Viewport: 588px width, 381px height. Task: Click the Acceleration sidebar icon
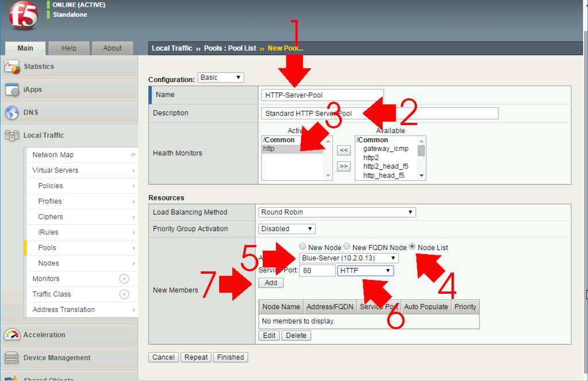(x=13, y=334)
